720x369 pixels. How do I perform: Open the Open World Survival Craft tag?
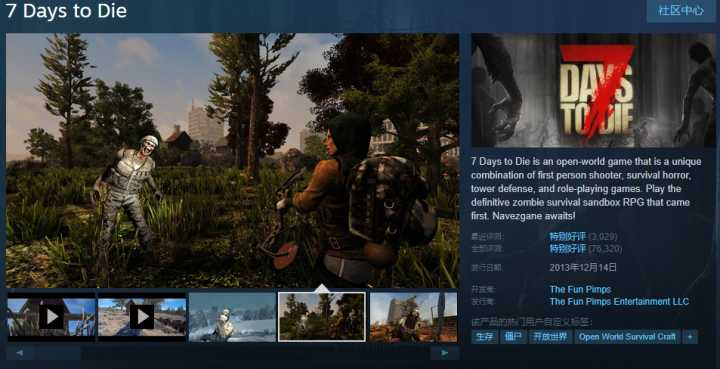click(x=627, y=336)
